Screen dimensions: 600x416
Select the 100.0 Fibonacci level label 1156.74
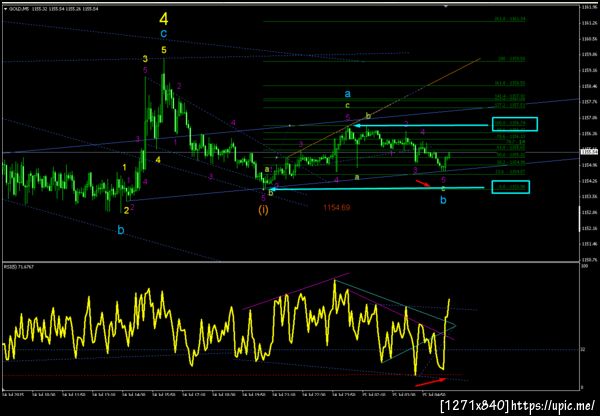(511, 123)
